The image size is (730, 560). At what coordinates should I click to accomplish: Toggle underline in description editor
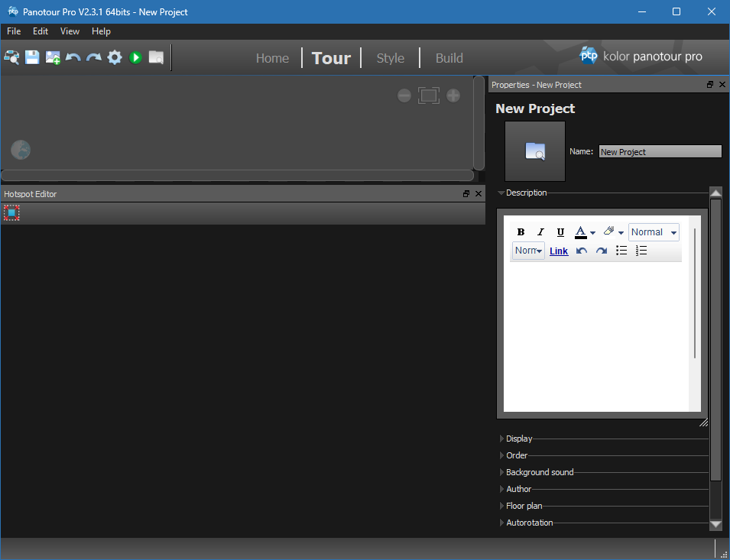[x=560, y=232]
